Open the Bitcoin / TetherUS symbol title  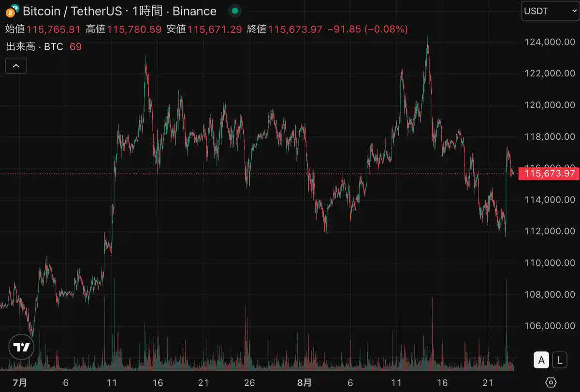[x=119, y=11]
